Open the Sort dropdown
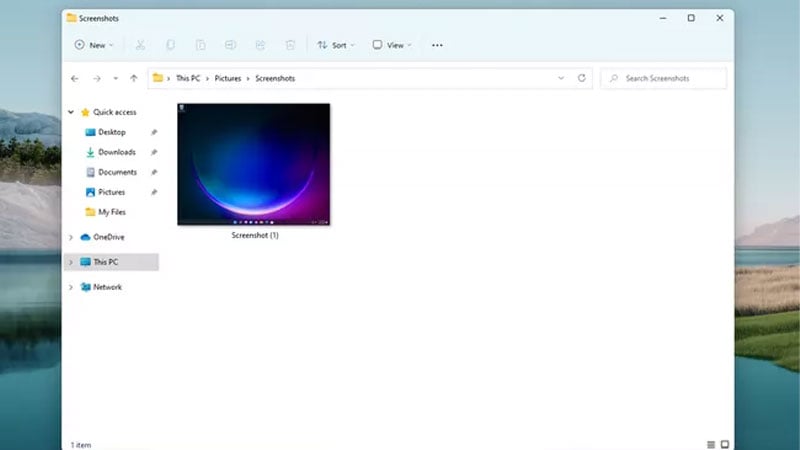This screenshot has height=450, width=800. [336, 45]
